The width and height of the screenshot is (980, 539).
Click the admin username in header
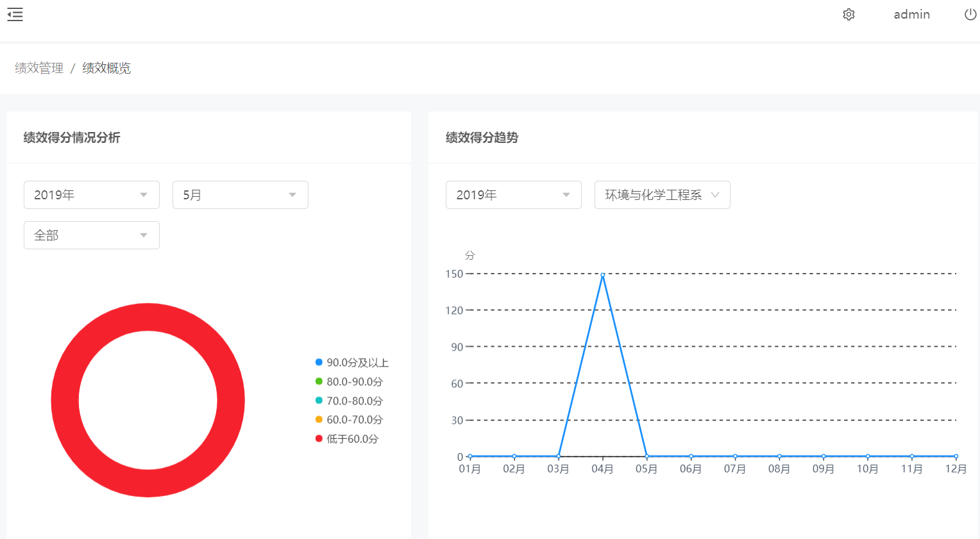[x=911, y=15]
